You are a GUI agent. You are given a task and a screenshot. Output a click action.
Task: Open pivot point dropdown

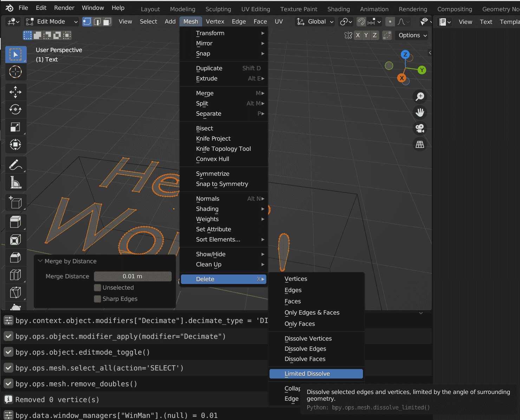(346, 22)
